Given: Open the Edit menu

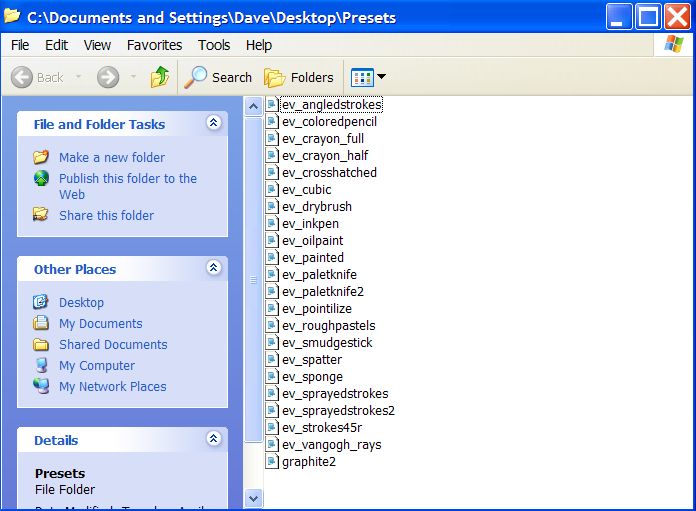Looking at the screenshot, I should [56, 45].
